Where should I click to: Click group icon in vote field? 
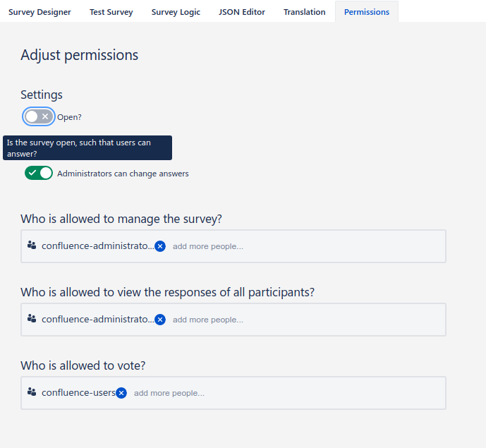pos(32,392)
